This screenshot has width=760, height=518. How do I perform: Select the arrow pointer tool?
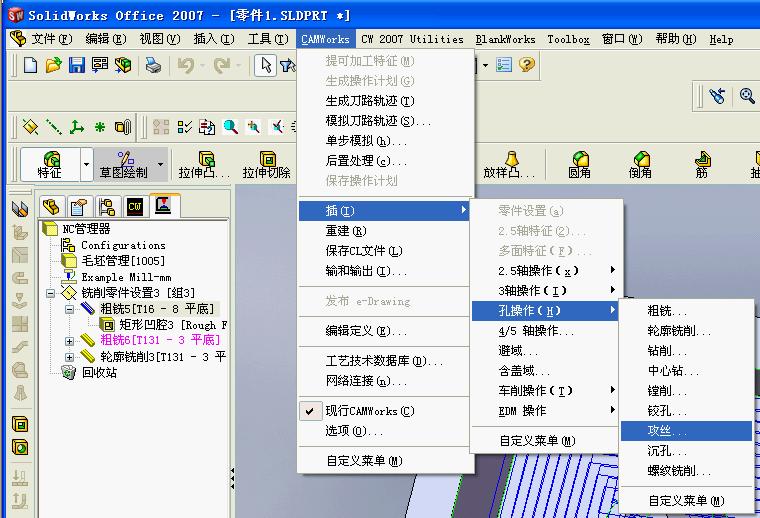pos(266,65)
